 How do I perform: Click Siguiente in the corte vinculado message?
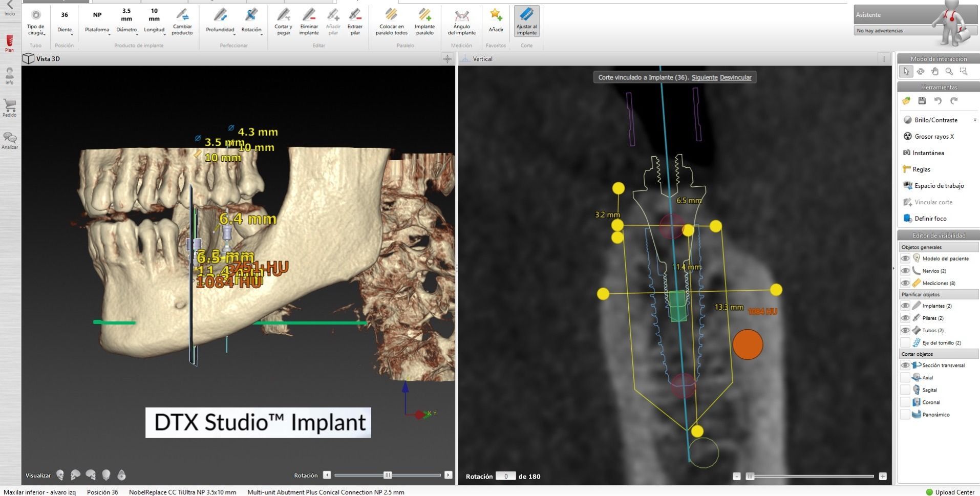click(x=704, y=77)
